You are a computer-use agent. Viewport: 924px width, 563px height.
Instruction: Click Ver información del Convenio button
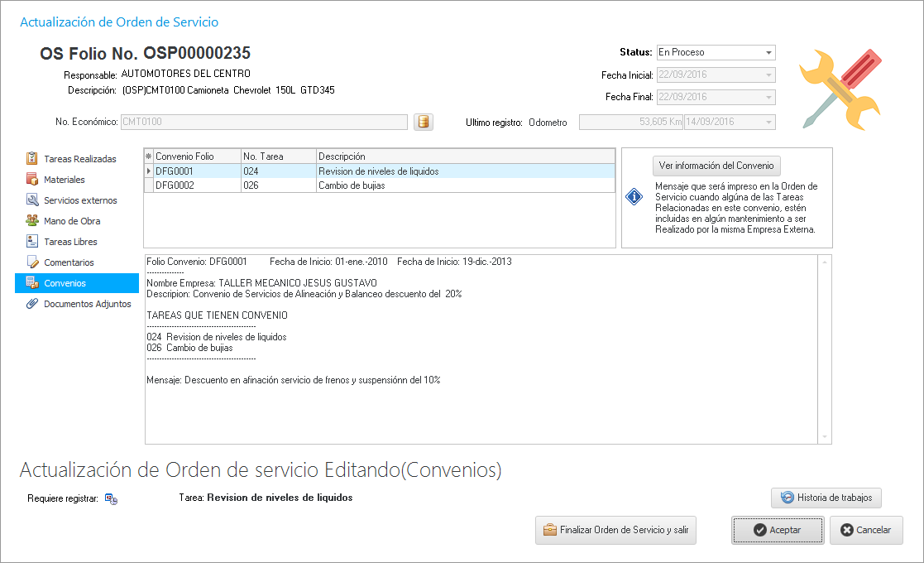(716, 165)
